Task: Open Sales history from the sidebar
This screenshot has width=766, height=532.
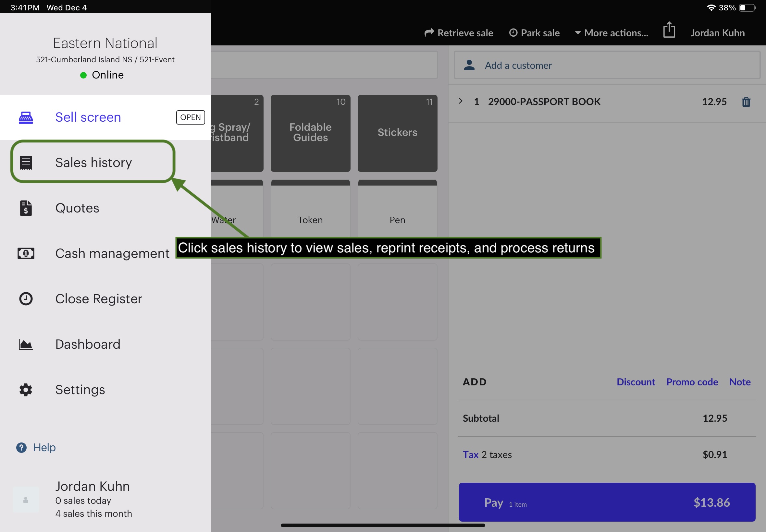Action: coord(93,162)
